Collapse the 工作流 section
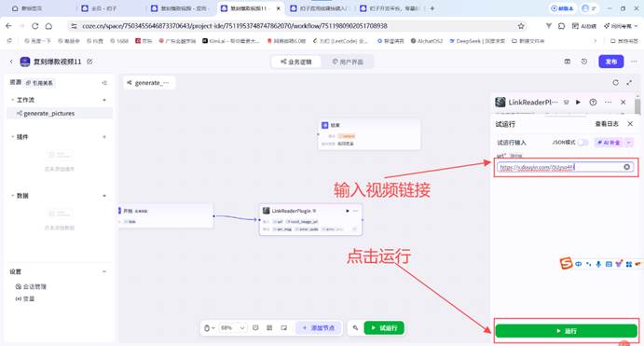Viewport: 644px width, 346px height. [12, 100]
